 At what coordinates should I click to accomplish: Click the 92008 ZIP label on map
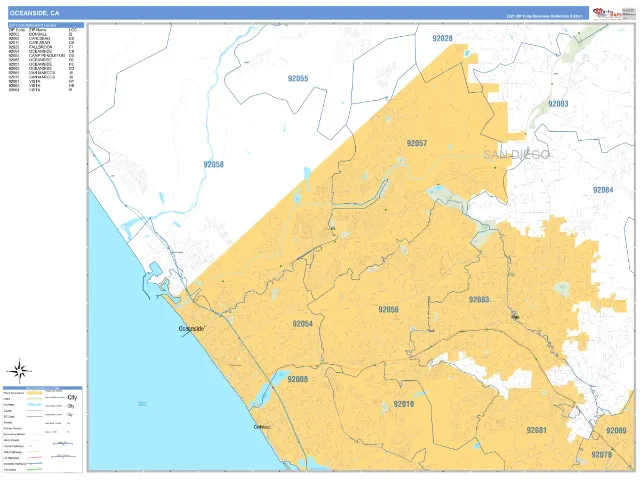coord(298,379)
